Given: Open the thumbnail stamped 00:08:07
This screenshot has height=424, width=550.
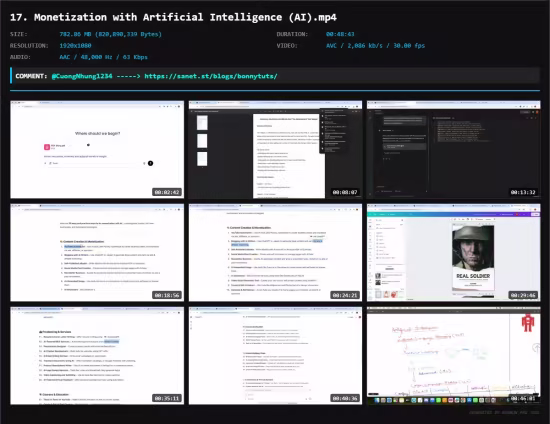Looking at the screenshot, I should [275, 150].
